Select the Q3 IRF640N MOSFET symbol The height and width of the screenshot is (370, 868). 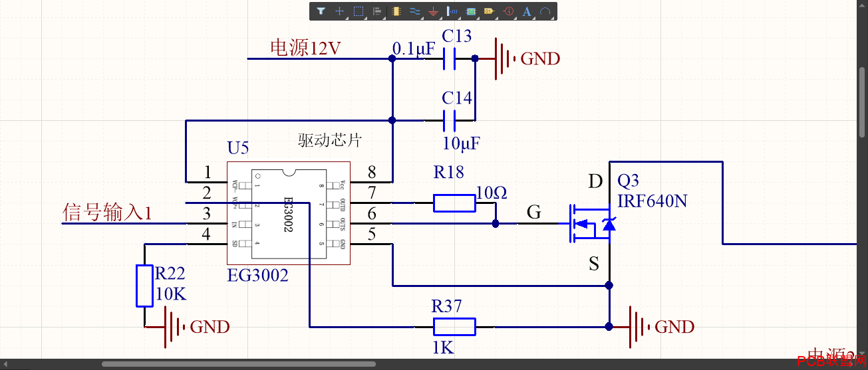click(x=591, y=224)
